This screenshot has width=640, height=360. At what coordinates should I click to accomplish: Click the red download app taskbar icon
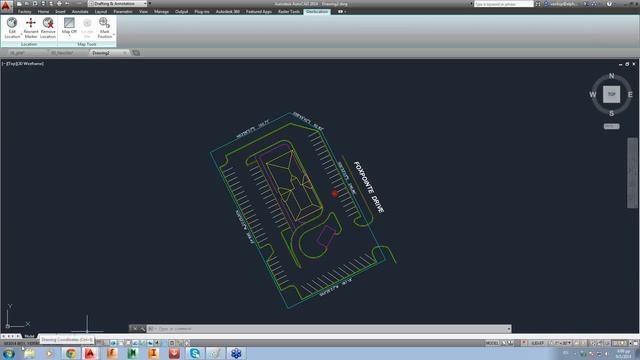(174, 353)
